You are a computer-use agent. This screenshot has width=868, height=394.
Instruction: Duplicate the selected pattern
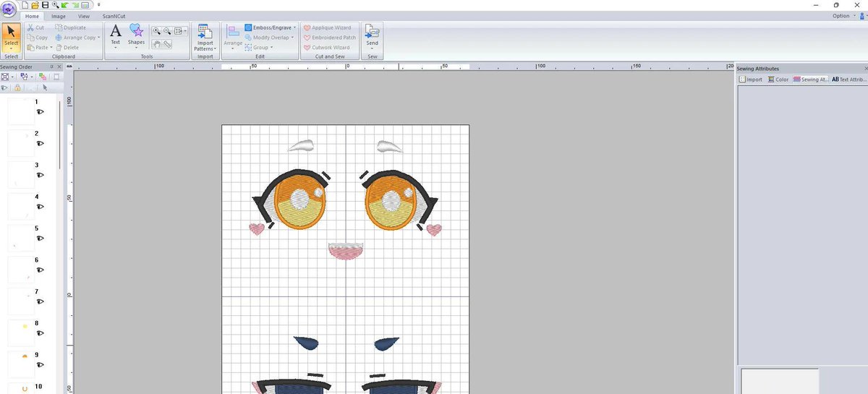point(70,27)
